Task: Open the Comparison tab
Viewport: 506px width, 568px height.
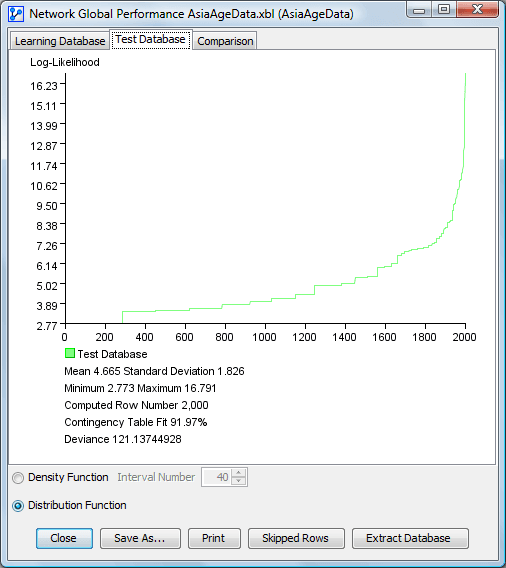Action: 225,41
